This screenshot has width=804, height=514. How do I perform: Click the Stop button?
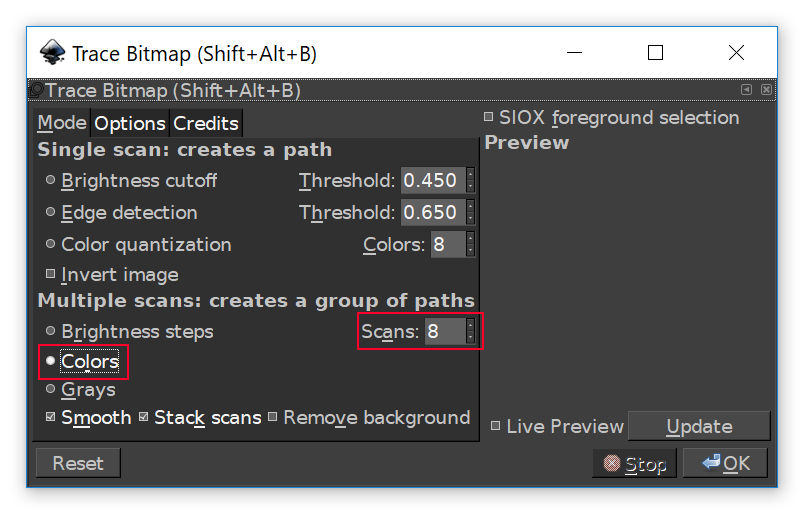tap(634, 464)
